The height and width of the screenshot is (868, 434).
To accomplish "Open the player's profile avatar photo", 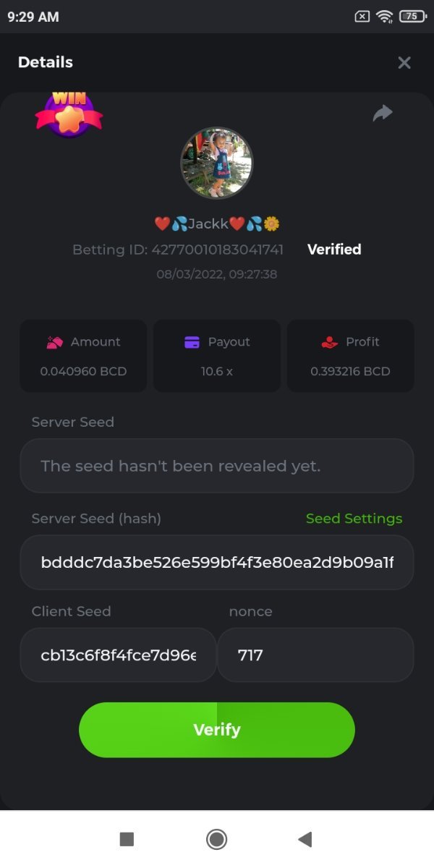I will (216, 163).
